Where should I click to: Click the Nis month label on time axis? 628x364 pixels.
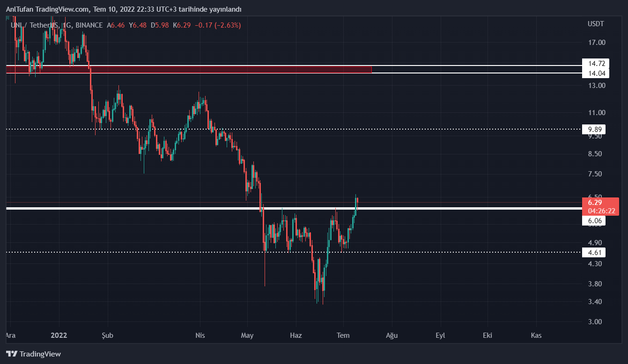click(200, 335)
